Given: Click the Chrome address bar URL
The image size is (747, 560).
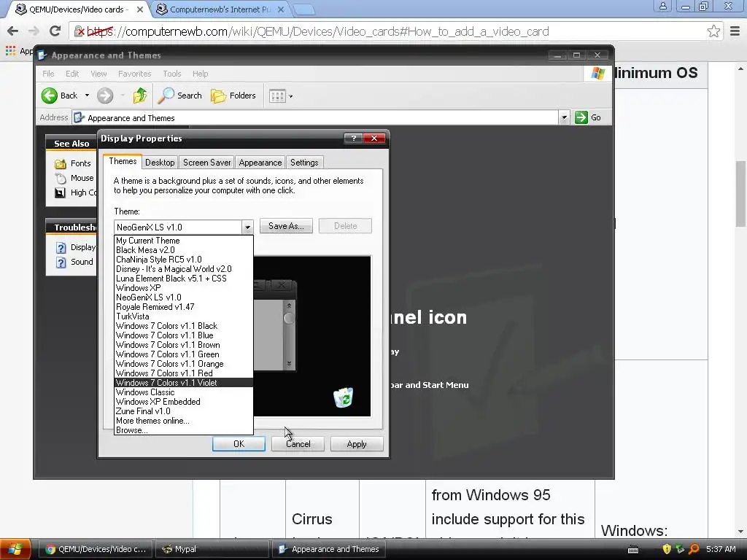Looking at the screenshot, I should tap(318, 31).
